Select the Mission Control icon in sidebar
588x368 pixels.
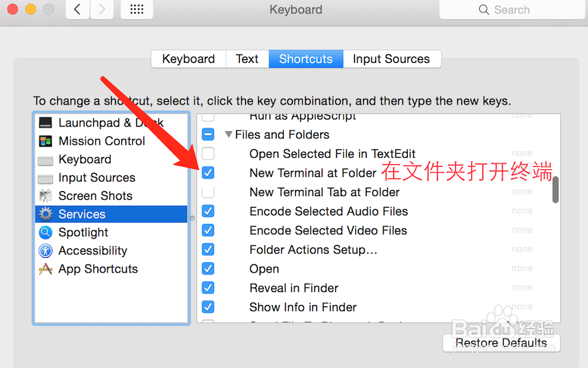[x=45, y=141]
